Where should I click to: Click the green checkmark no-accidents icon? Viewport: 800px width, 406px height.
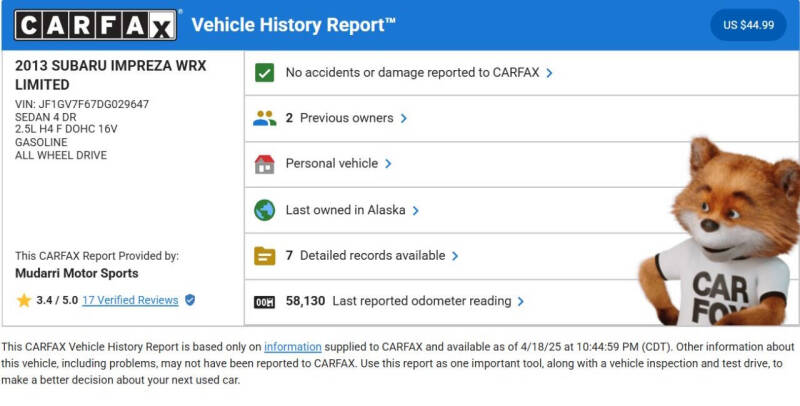(264, 73)
